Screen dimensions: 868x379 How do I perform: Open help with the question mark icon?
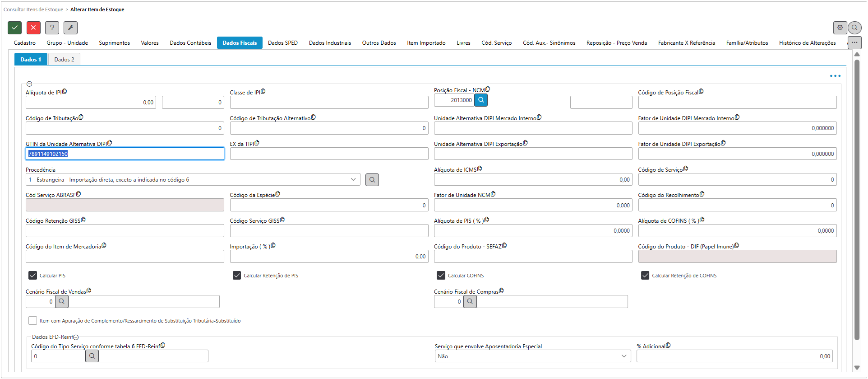coord(52,28)
